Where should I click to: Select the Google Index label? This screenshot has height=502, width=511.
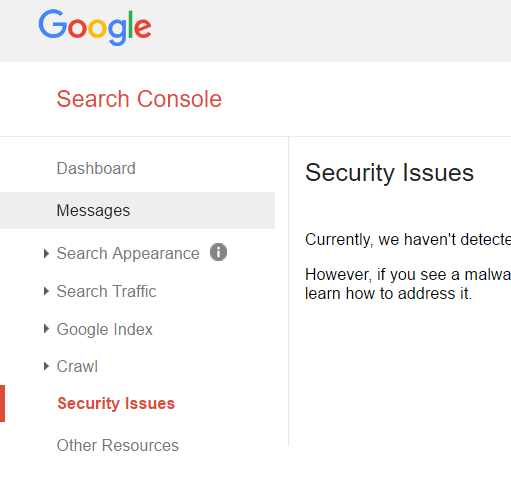click(x=104, y=329)
